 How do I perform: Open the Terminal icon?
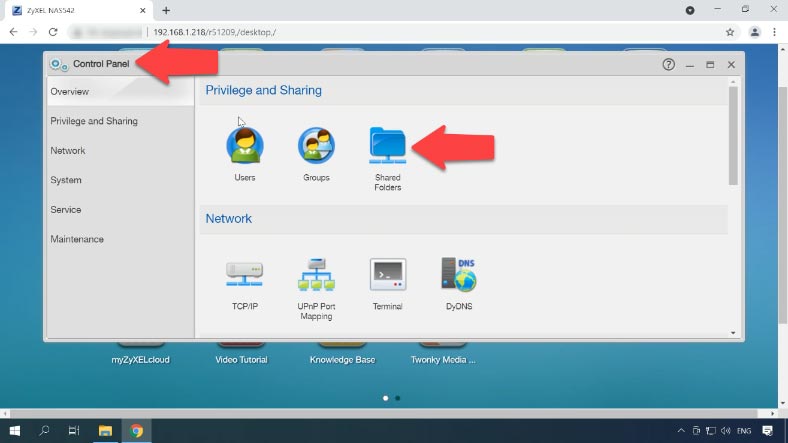(x=387, y=274)
